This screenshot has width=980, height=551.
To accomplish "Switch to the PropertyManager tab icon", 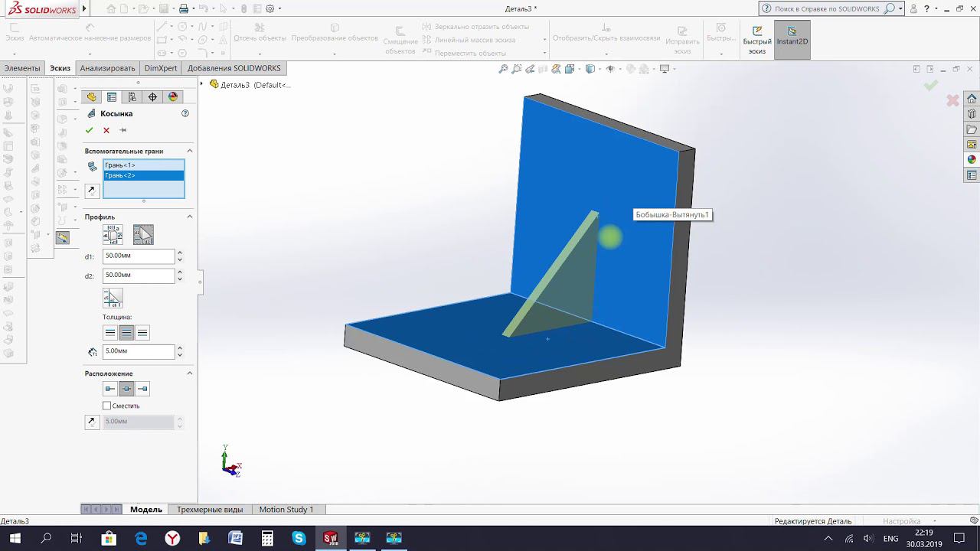I will point(112,97).
